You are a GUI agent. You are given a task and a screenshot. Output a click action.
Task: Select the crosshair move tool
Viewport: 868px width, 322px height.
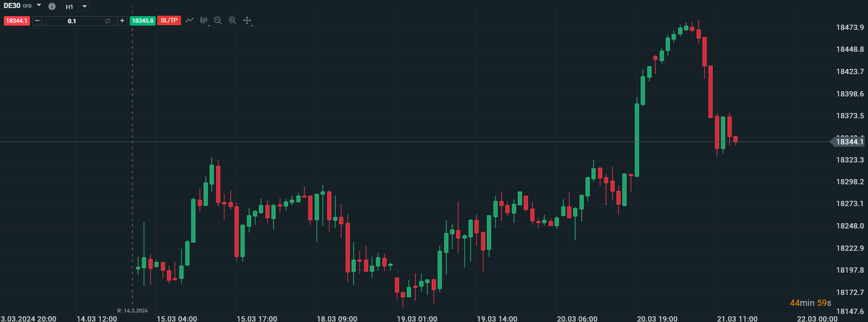click(247, 20)
